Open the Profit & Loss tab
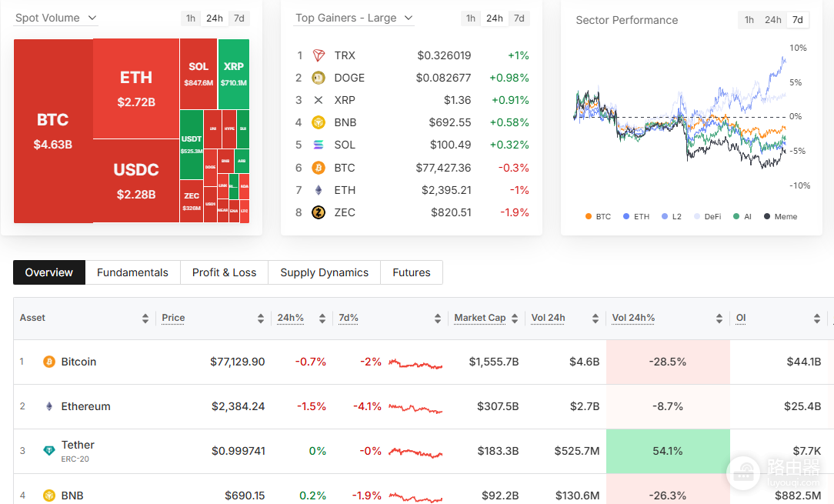The height and width of the screenshot is (504, 834). (224, 272)
